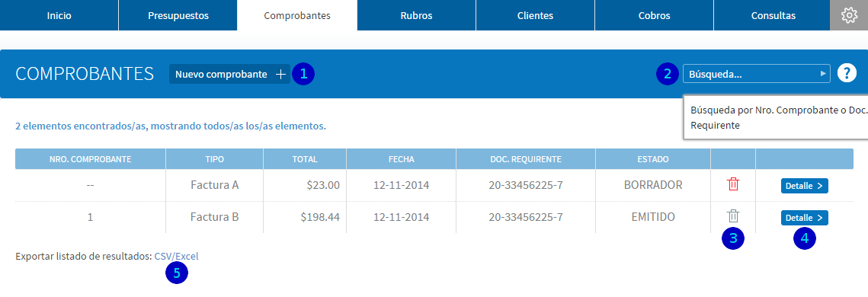Open Detalle for the BORRADOR invoice
This screenshot has width=868, height=297.
click(804, 186)
